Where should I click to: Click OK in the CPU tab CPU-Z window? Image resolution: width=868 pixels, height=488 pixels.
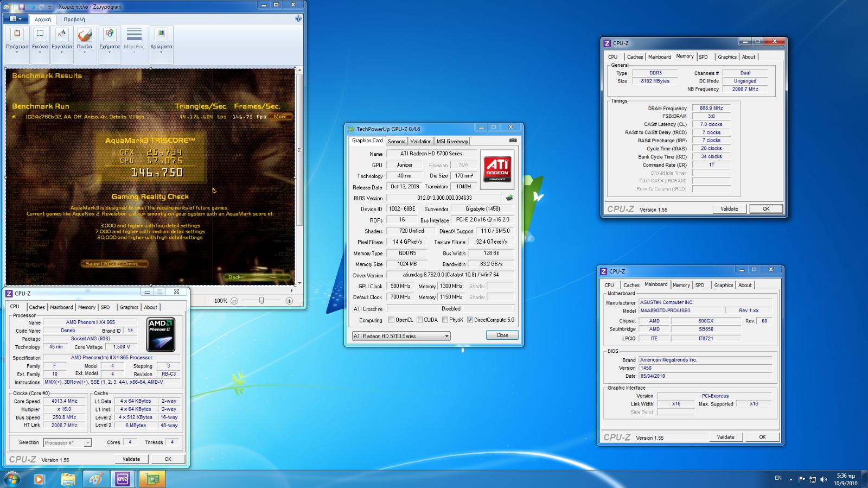click(x=168, y=459)
